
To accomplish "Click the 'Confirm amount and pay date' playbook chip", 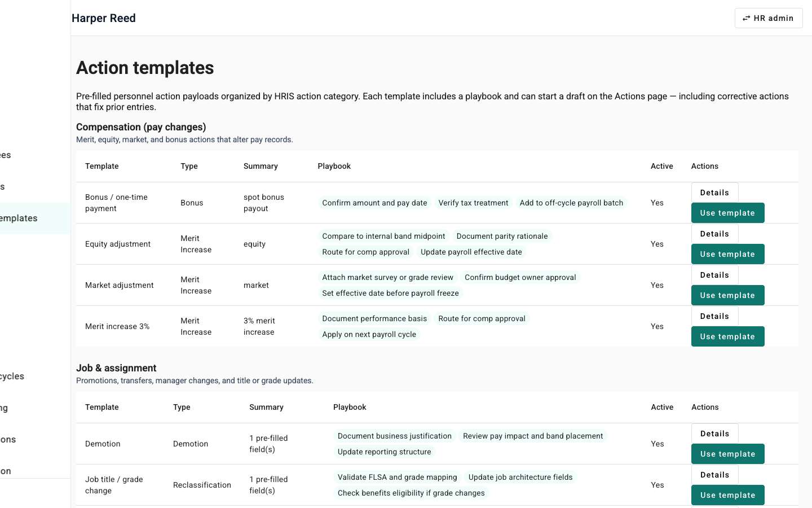I will (x=374, y=203).
